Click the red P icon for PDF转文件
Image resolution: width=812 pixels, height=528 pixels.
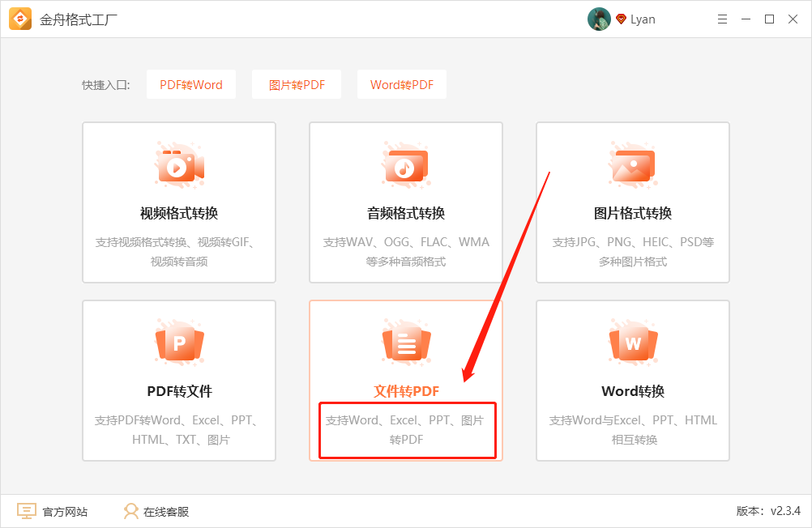coord(178,343)
